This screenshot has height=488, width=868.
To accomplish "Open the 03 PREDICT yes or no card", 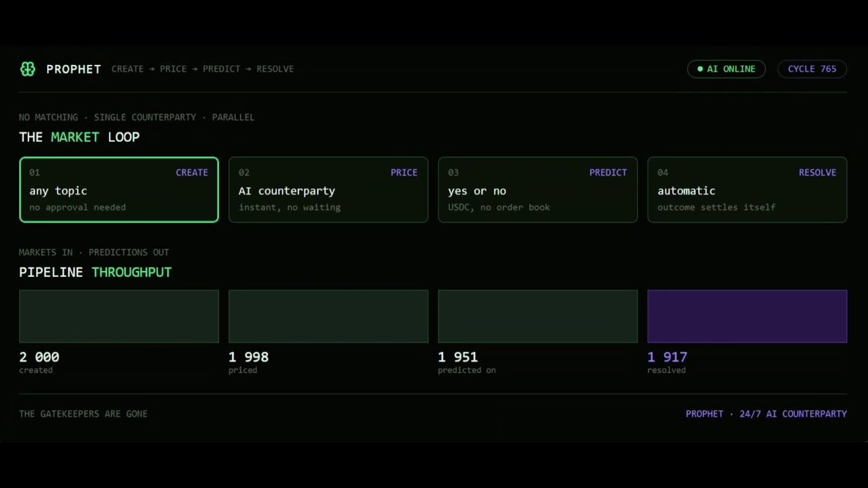I will click(538, 189).
